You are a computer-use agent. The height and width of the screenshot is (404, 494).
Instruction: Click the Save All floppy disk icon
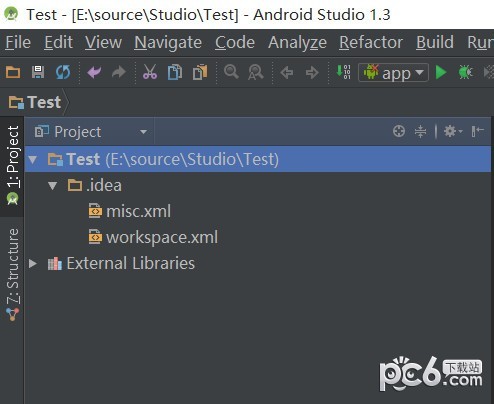(38, 72)
